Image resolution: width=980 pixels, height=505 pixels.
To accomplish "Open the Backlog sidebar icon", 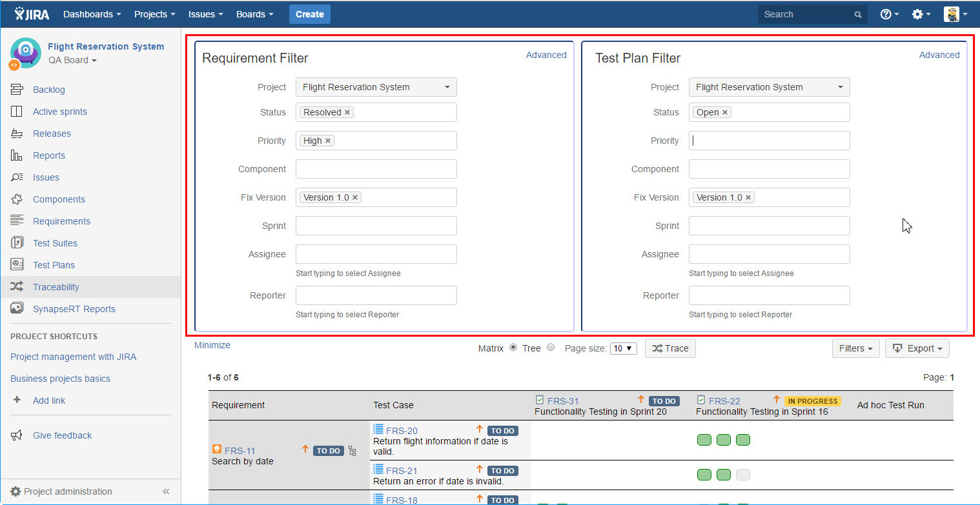I will point(17,90).
